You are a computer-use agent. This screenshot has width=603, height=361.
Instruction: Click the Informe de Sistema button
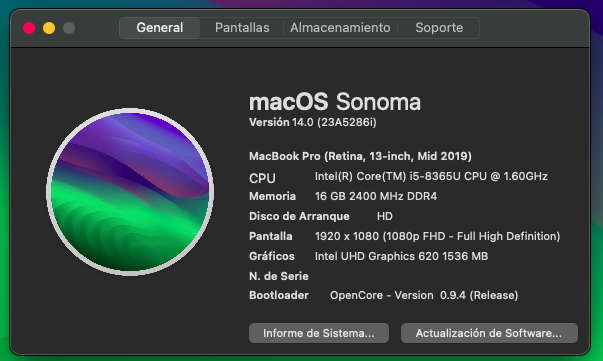[319, 333]
